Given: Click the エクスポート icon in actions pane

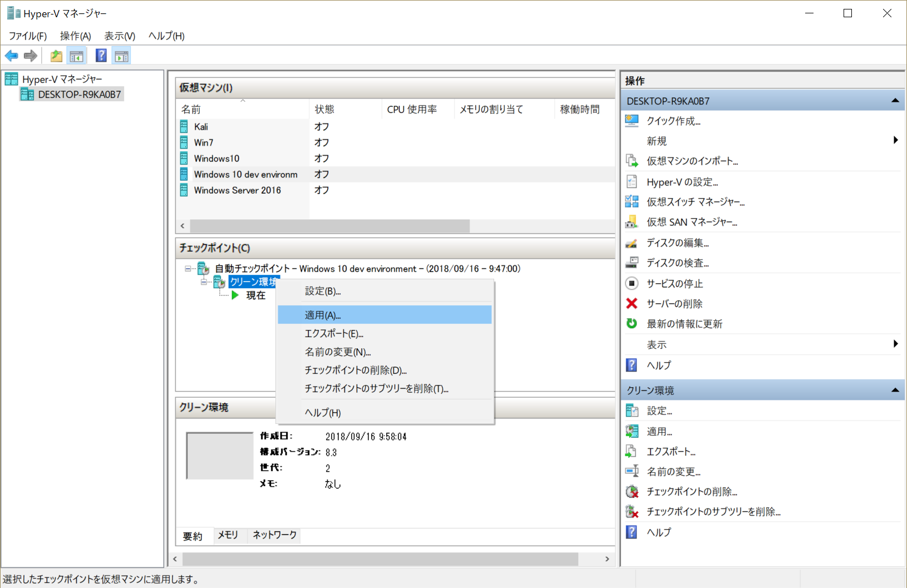Looking at the screenshot, I should coord(632,451).
